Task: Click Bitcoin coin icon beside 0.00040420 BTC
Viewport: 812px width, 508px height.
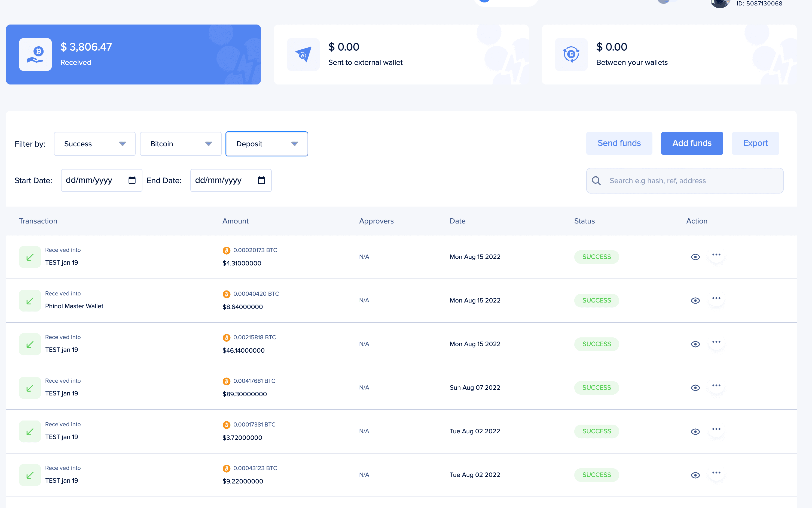Action: point(227,294)
